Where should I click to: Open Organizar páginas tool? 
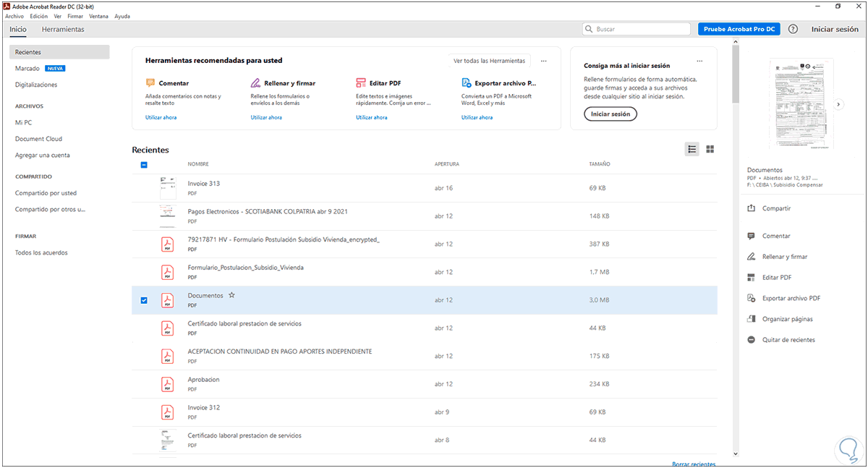tap(752, 319)
